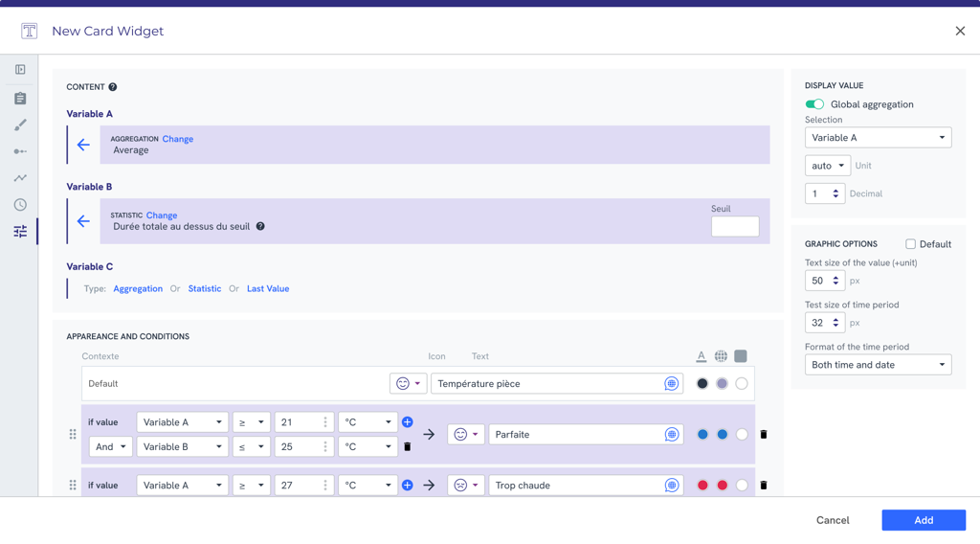Image resolution: width=980 pixels, height=544 pixels.
Task: Click Change link for Variable A aggregation
Action: click(177, 139)
